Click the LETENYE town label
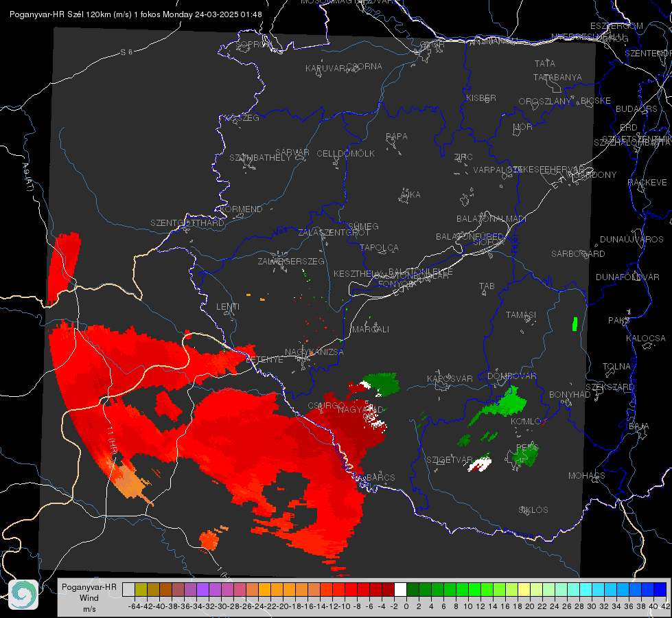The width and height of the screenshot is (672, 618). (x=264, y=360)
